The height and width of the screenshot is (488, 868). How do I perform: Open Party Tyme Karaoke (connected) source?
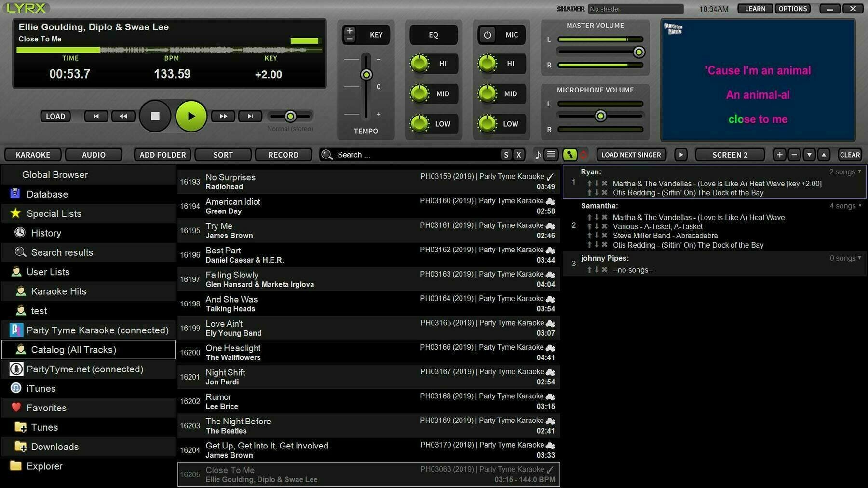tap(96, 330)
